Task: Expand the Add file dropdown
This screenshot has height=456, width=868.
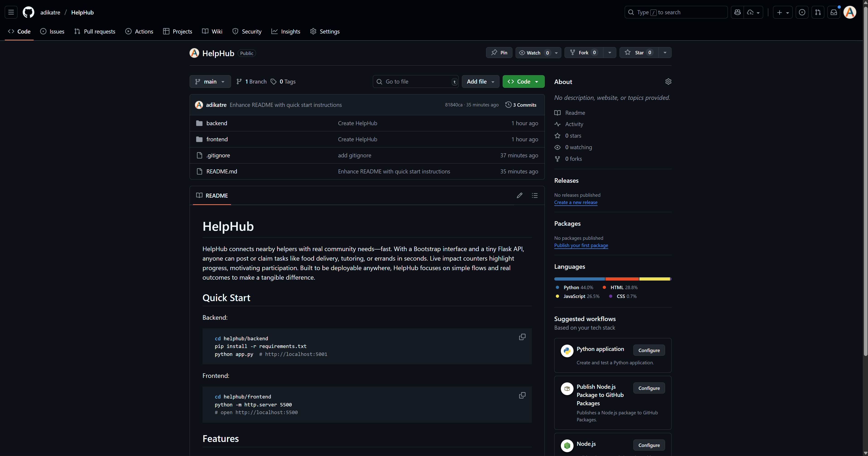Action: 480,82
